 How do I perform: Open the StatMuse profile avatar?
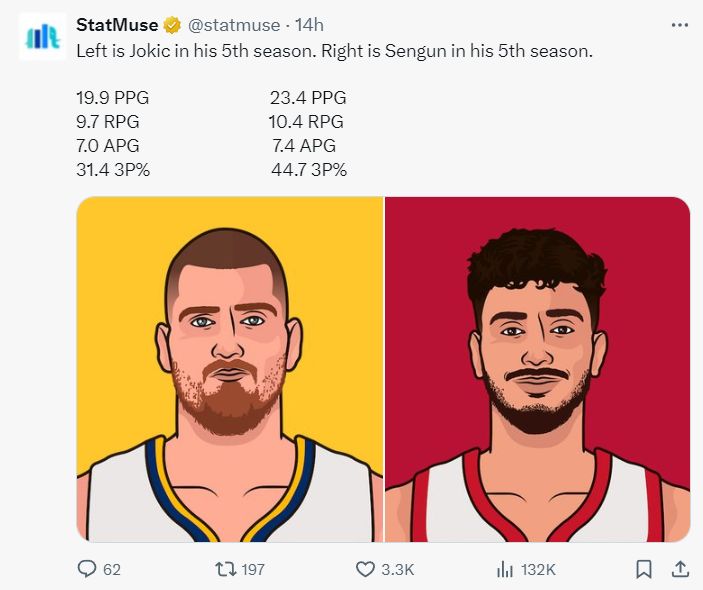pyautogui.click(x=42, y=37)
